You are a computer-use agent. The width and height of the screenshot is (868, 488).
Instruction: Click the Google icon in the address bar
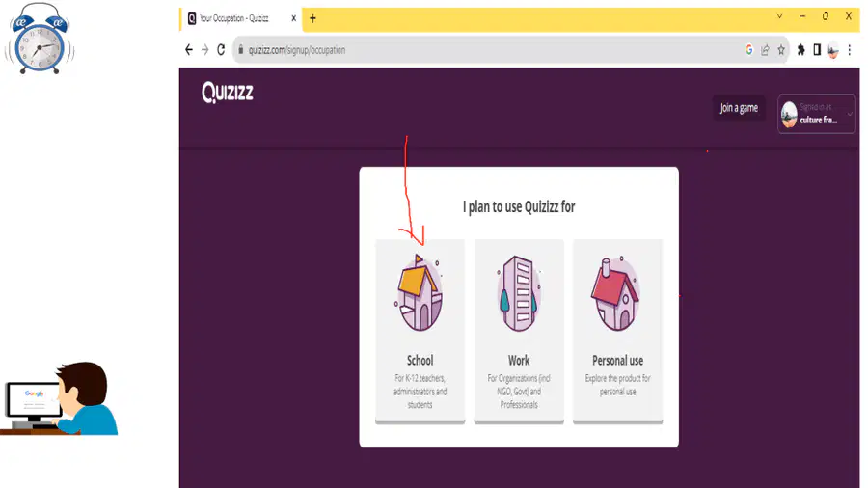(x=749, y=50)
